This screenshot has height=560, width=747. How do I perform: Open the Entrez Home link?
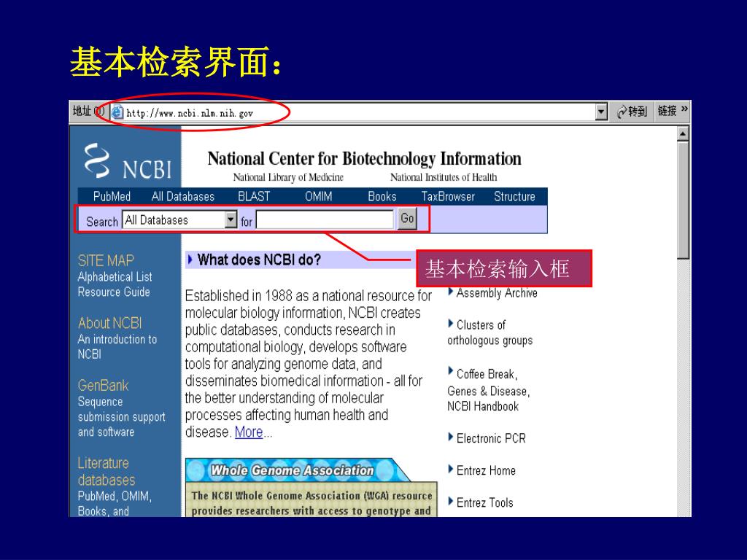click(486, 470)
